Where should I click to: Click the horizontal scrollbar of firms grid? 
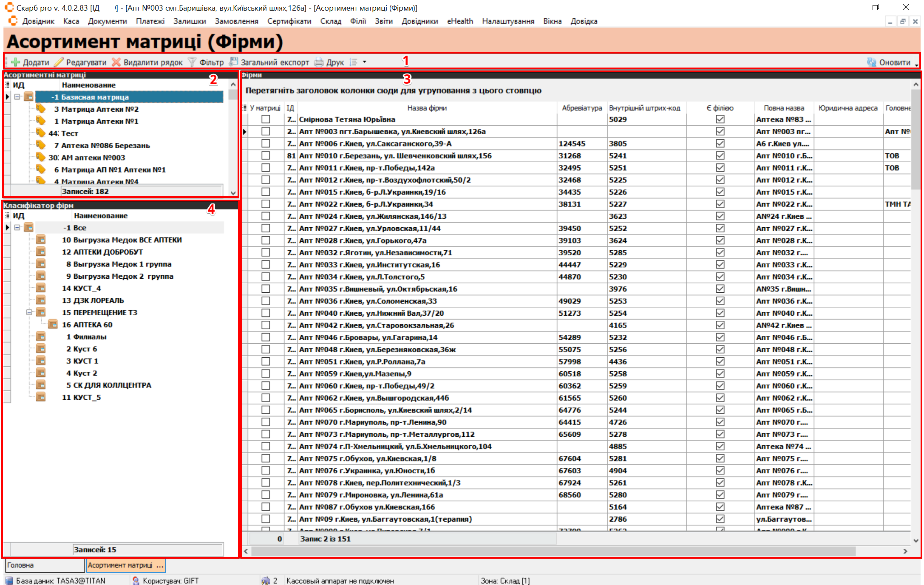[553, 551]
